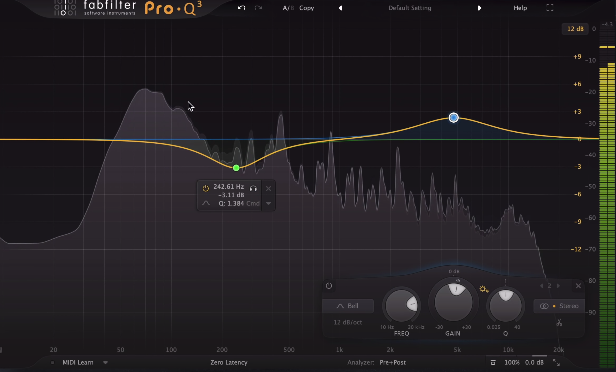Open the Help menu
The height and width of the screenshot is (372, 616).
click(520, 8)
